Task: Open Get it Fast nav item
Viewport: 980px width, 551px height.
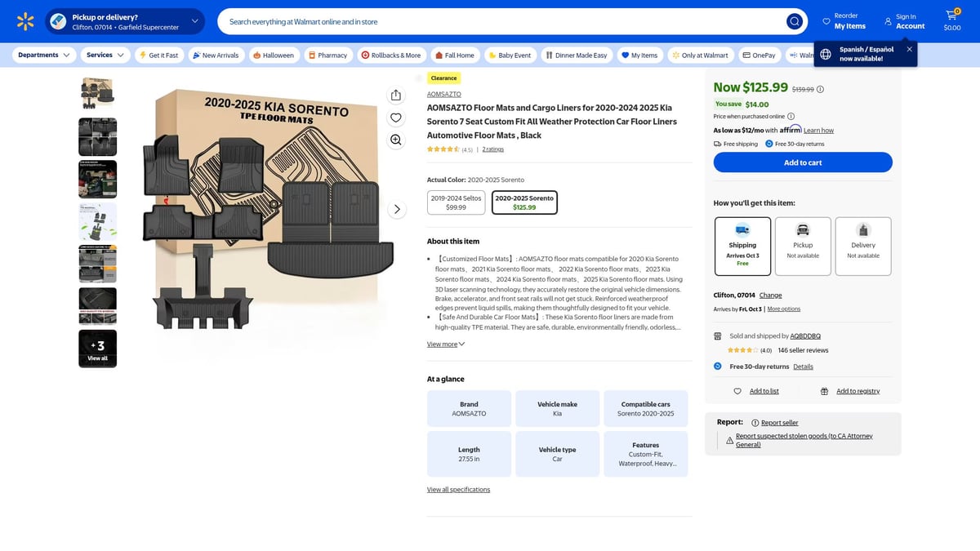Action: pyautogui.click(x=158, y=55)
